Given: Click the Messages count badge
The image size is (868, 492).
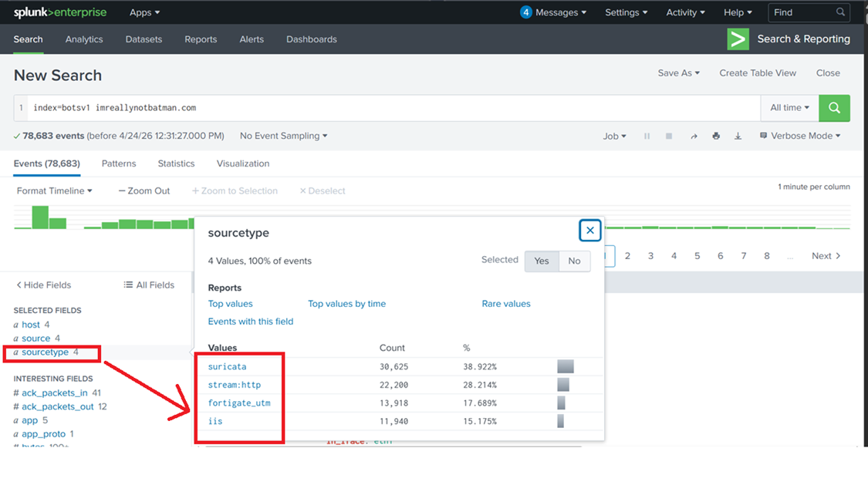Looking at the screenshot, I should coord(526,12).
